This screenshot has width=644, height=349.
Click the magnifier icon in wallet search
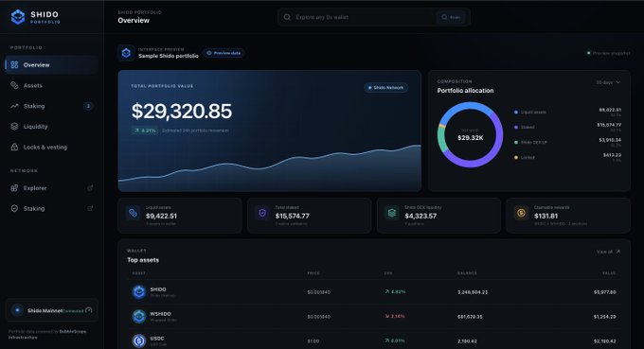[287, 17]
